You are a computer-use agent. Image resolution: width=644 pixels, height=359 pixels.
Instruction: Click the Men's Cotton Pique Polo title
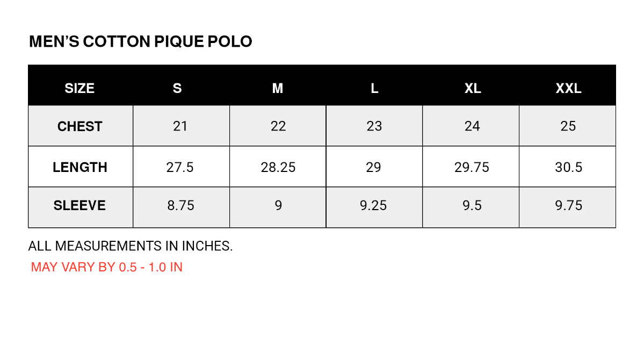click(x=140, y=42)
